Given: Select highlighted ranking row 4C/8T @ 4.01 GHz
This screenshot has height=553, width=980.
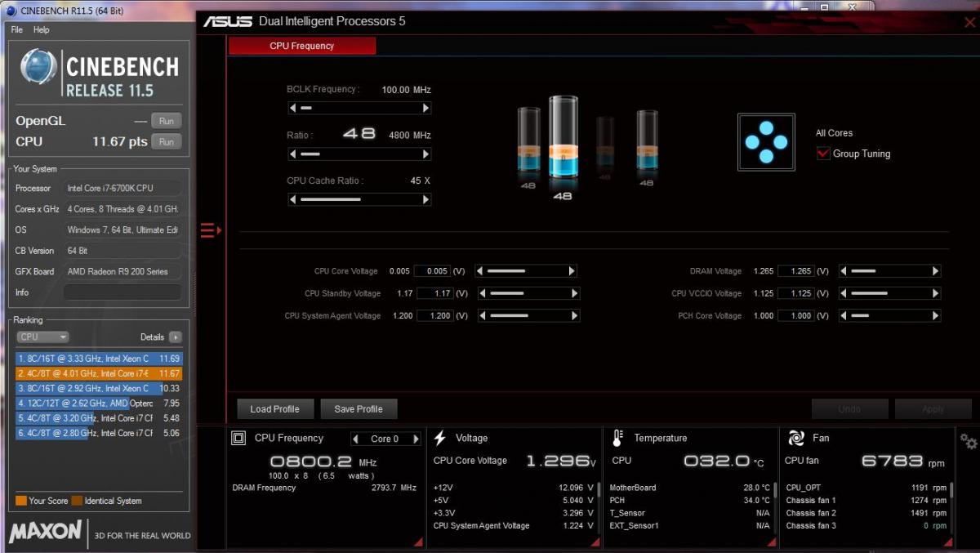Looking at the screenshot, I should pyautogui.click(x=99, y=373).
